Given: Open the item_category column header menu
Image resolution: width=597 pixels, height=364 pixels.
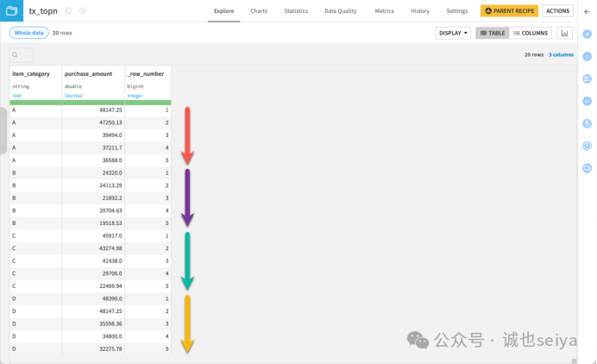Looking at the screenshot, I should tap(31, 74).
